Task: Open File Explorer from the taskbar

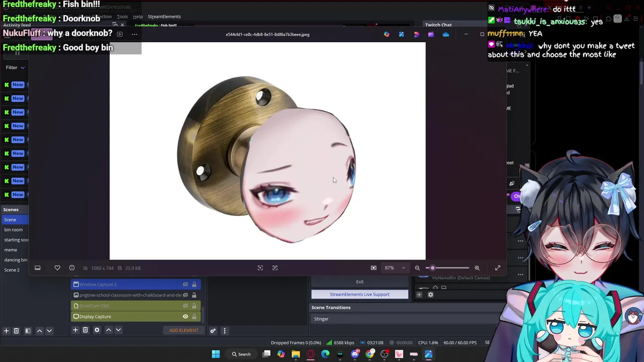Action: [x=296, y=354]
